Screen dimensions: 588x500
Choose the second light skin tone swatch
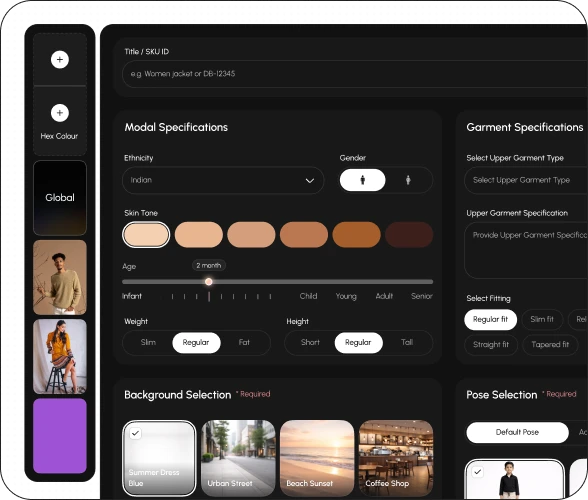pyautogui.click(x=199, y=234)
